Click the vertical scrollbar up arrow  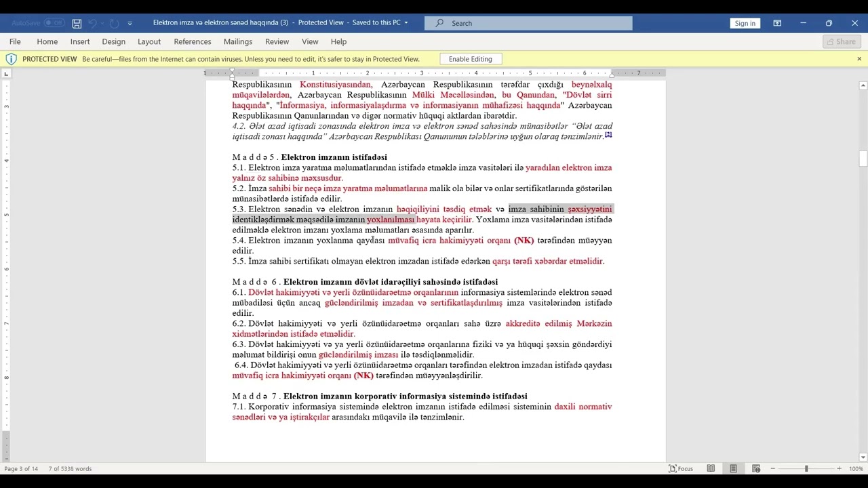pyautogui.click(x=863, y=85)
